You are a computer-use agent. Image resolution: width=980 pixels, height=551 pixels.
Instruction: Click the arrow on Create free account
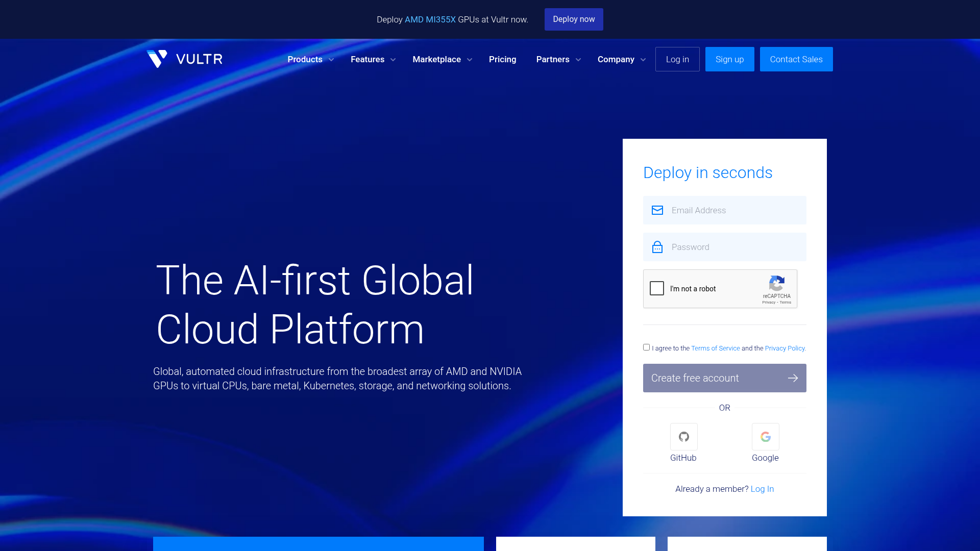coord(793,378)
